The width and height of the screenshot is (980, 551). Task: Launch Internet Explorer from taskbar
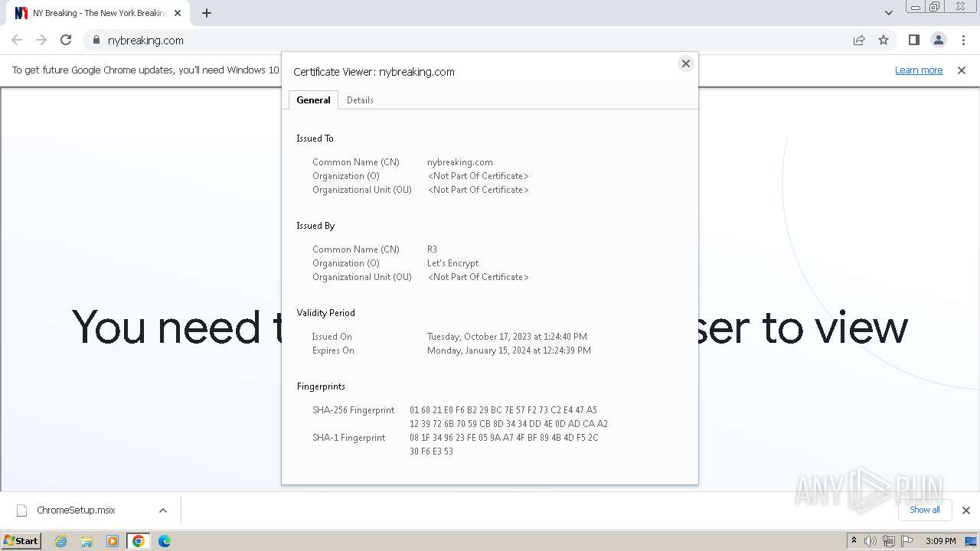[x=60, y=541]
